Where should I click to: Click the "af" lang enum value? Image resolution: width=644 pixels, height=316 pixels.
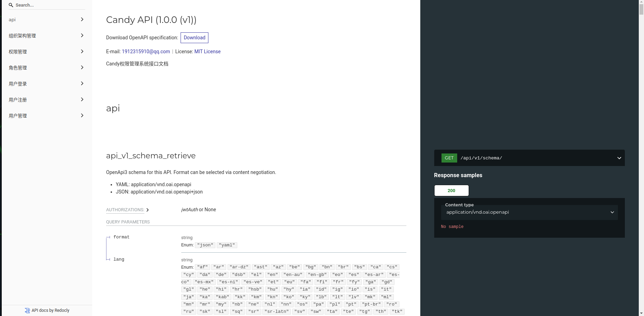tap(202, 267)
